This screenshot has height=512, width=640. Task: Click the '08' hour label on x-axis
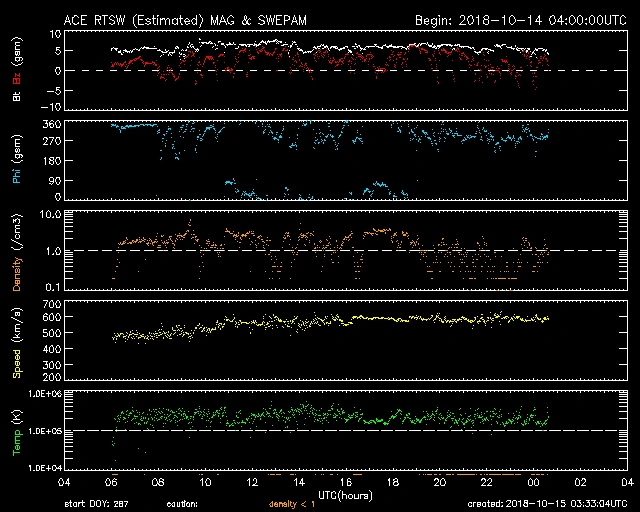[158, 482]
